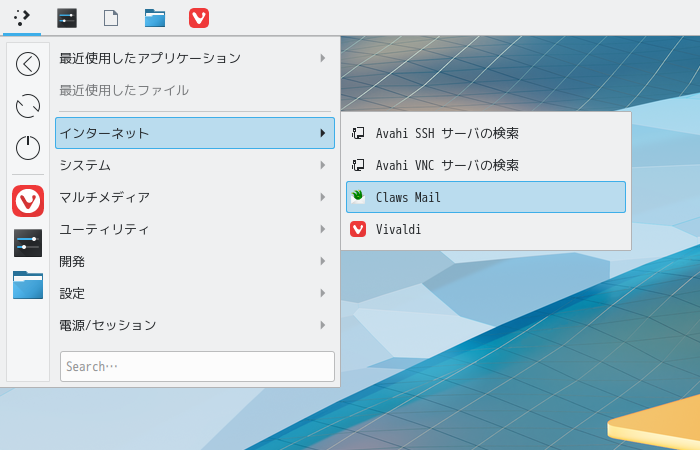Image resolution: width=700 pixels, height=450 pixels.
Task: Click the Avahi SSH entry icon
Action: pos(358,133)
